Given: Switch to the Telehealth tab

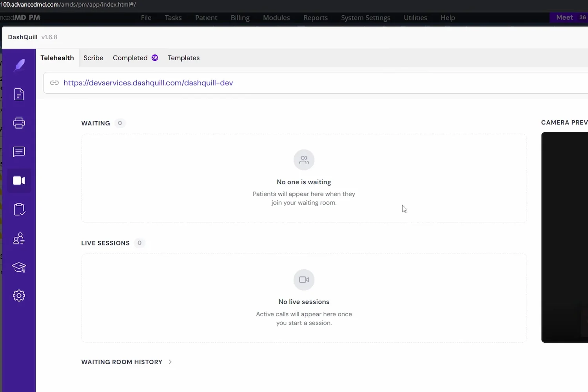Looking at the screenshot, I should pyautogui.click(x=57, y=58).
